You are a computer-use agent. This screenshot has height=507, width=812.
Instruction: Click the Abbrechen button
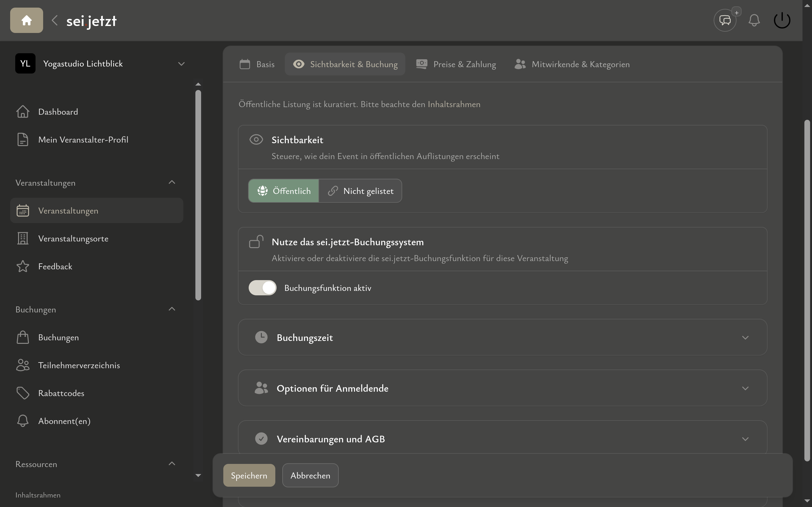310,475
